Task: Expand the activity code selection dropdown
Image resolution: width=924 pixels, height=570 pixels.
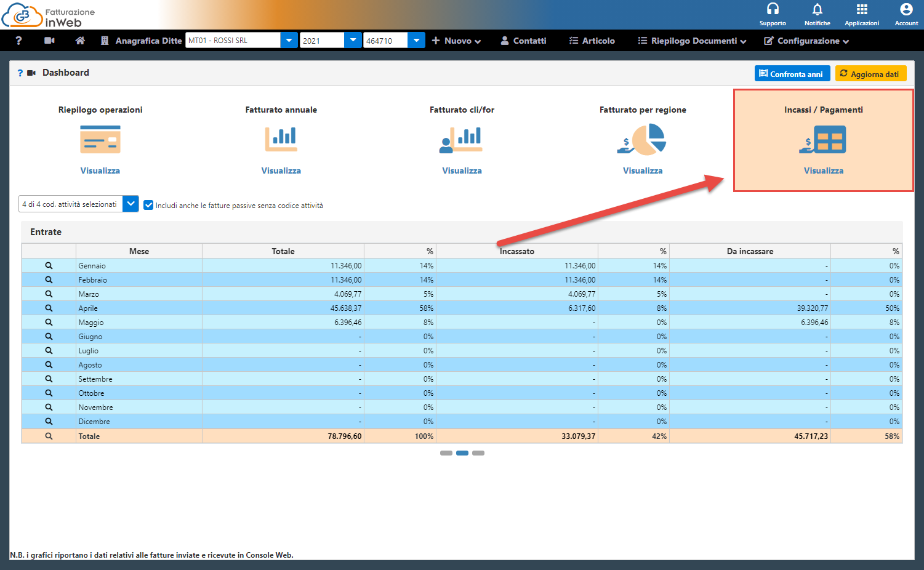Action: pos(131,204)
